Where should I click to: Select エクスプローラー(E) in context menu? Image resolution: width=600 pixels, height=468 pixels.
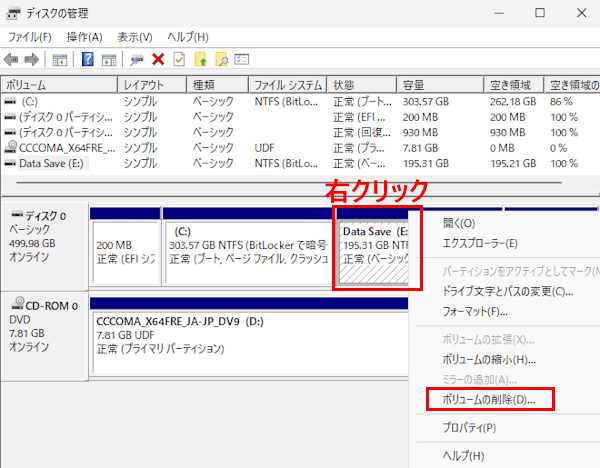pyautogui.click(x=480, y=243)
